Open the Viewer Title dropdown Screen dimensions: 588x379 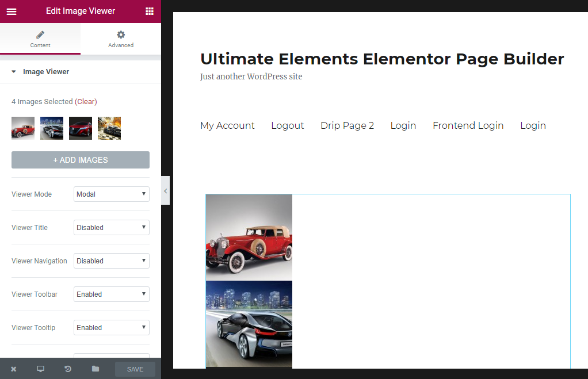click(x=112, y=228)
